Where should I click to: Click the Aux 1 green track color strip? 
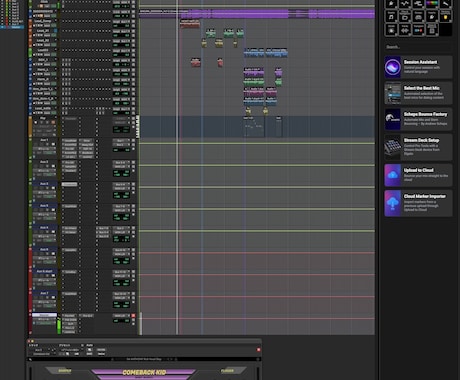click(x=30, y=148)
